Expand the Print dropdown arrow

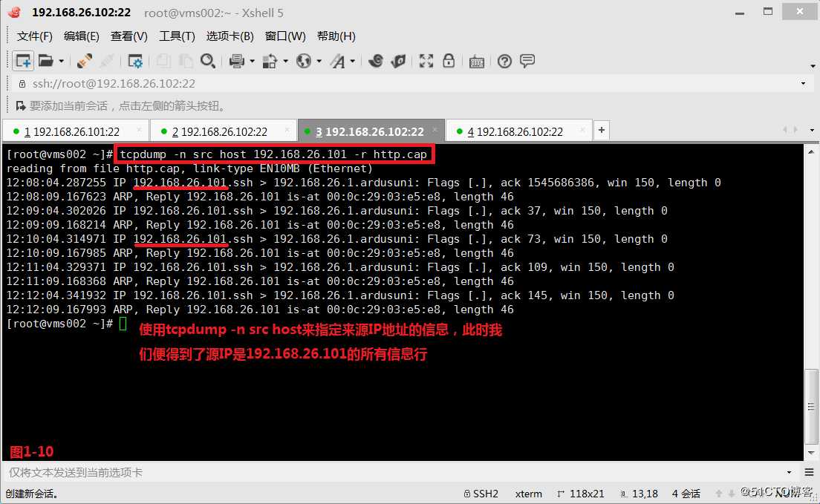click(252, 61)
